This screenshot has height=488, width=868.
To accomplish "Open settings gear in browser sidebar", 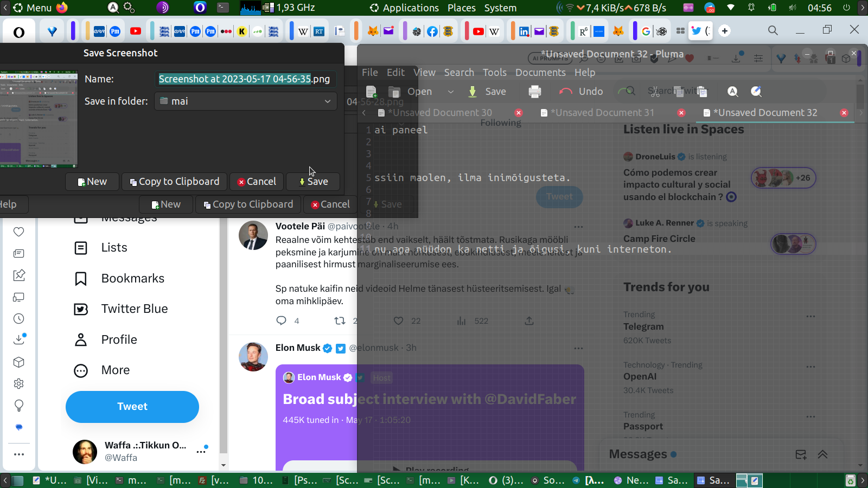I will [x=19, y=384].
